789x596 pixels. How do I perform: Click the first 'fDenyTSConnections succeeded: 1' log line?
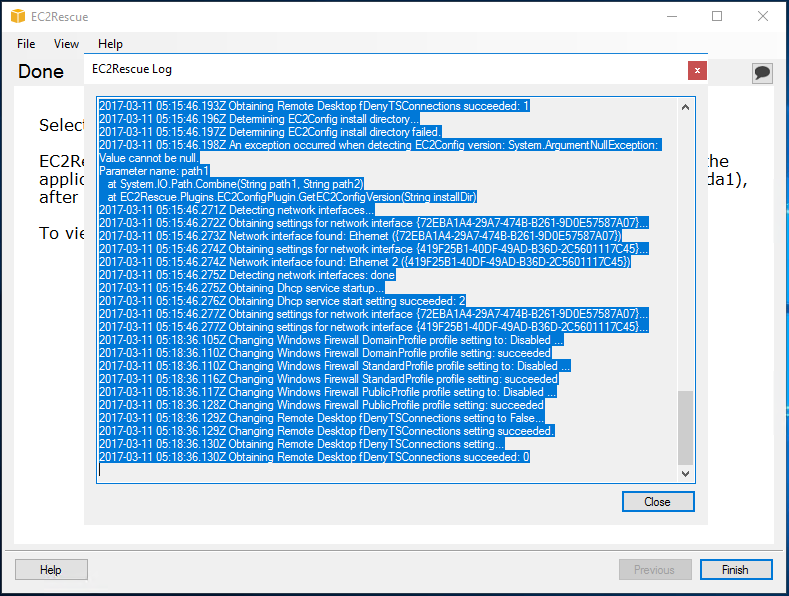coord(314,106)
